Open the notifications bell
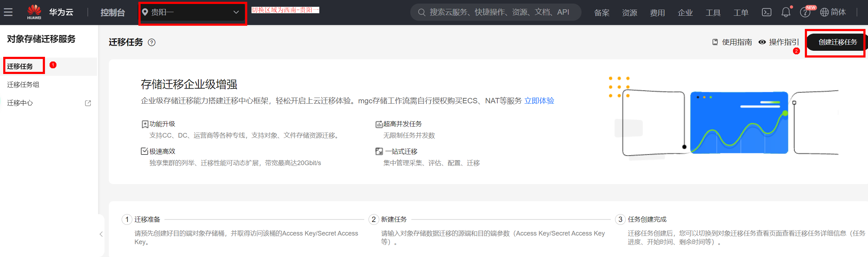This screenshot has height=257, width=868. coord(786,12)
